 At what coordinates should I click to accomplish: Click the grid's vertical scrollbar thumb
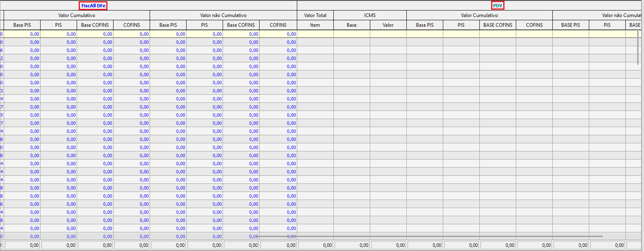tap(638, 47)
